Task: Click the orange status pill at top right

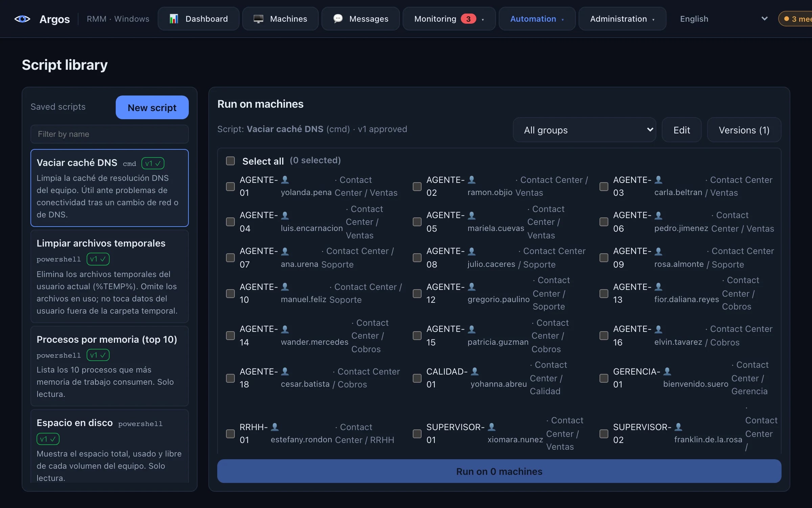Action: [796, 19]
